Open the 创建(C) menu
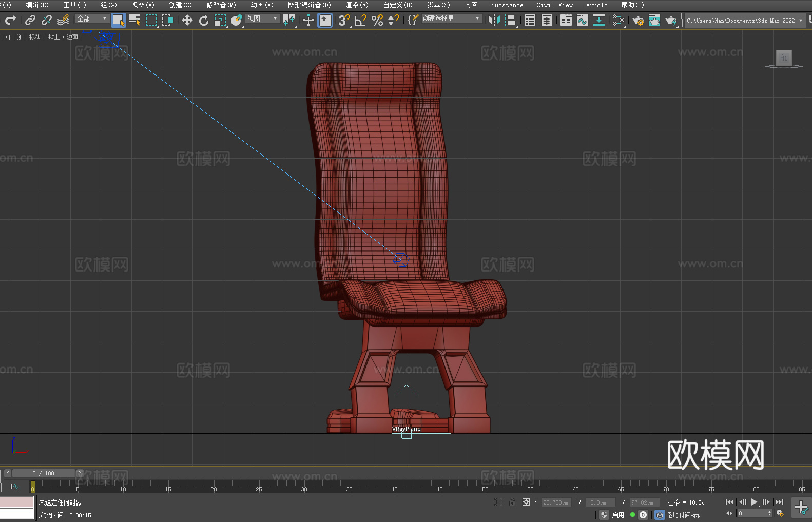The image size is (812, 522). [181, 5]
